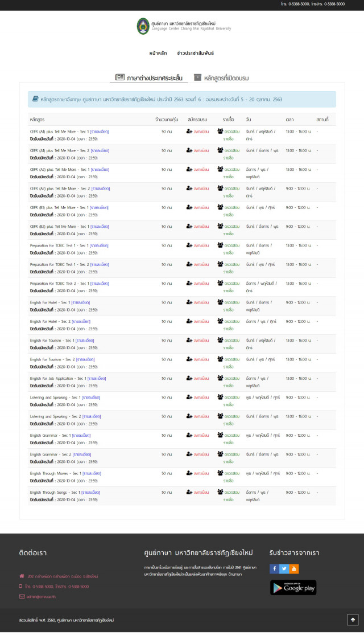The image size is (364, 635).
Task: Click ลงทะเบียน register link for English for Hotel Sec 2
Action: click(x=201, y=322)
